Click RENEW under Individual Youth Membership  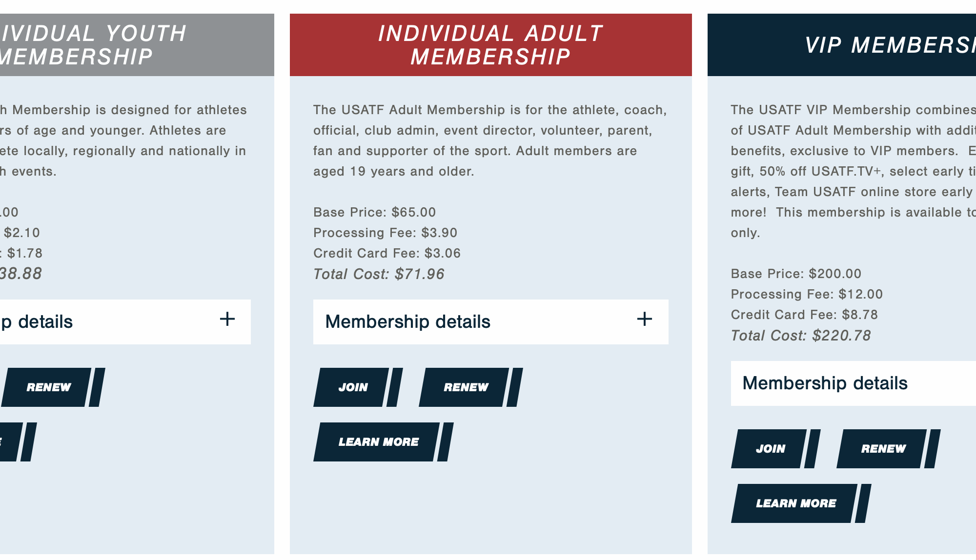click(49, 387)
